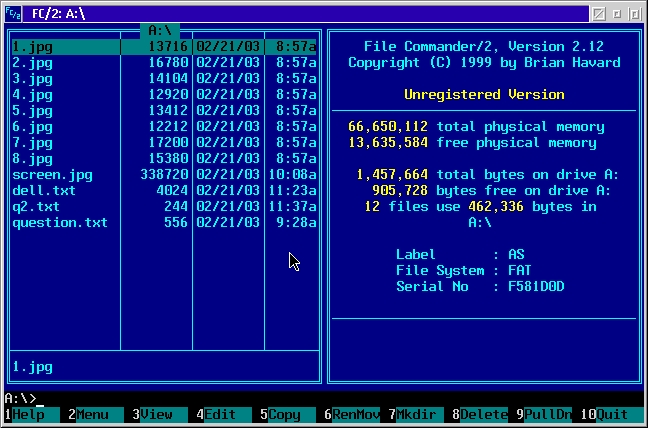648x428 pixels.
Task: Select screen.jpg in the file panel
Action: click(x=164, y=175)
